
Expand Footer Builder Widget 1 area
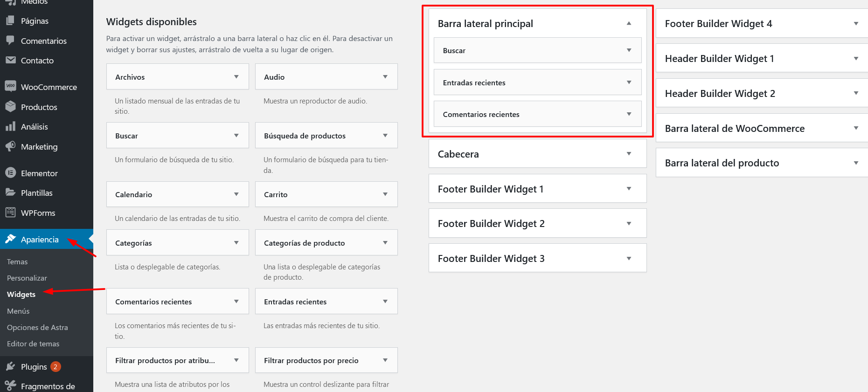[x=629, y=189]
